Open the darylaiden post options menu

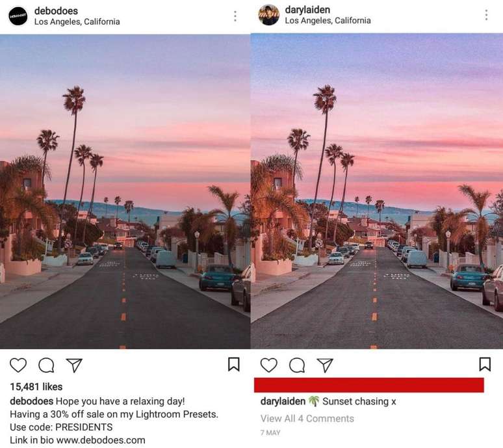486,15
